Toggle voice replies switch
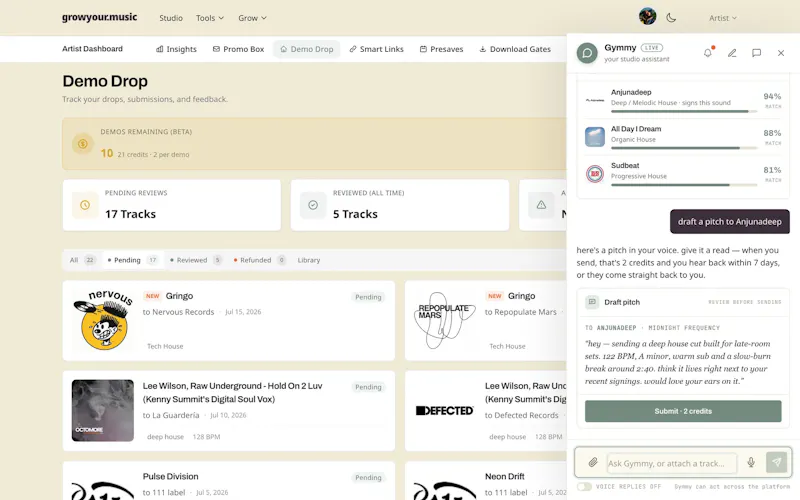Viewport: 800px width, 500px height. [x=584, y=487]
